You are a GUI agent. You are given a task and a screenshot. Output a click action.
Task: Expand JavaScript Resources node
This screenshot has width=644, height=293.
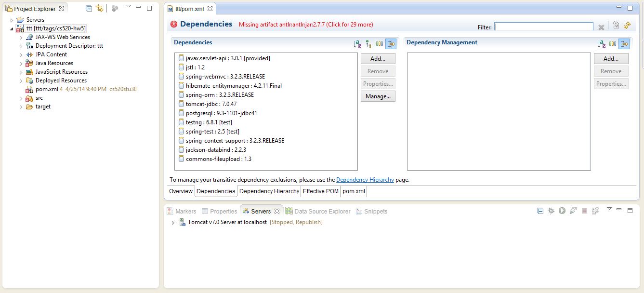coord(21,72)
